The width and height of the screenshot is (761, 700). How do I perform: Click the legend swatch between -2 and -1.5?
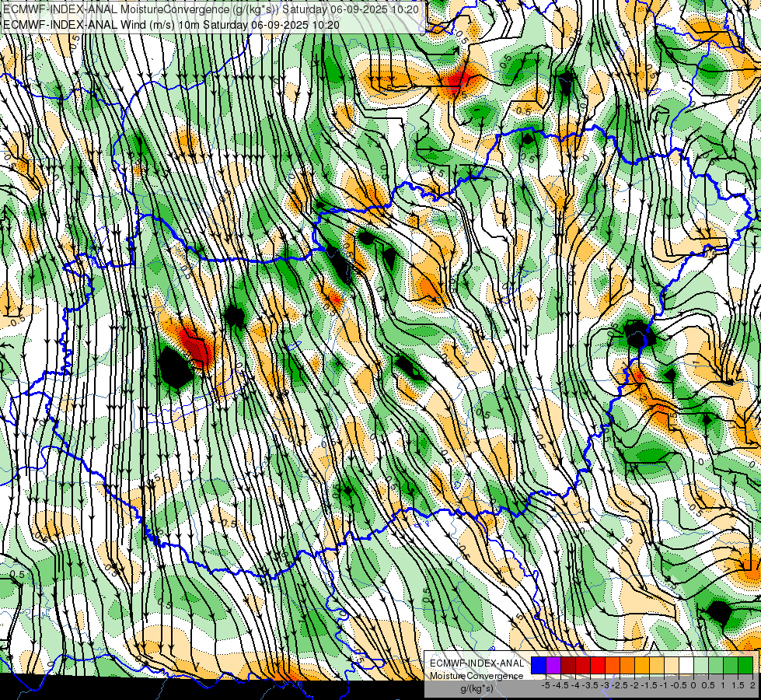[642, 665]
